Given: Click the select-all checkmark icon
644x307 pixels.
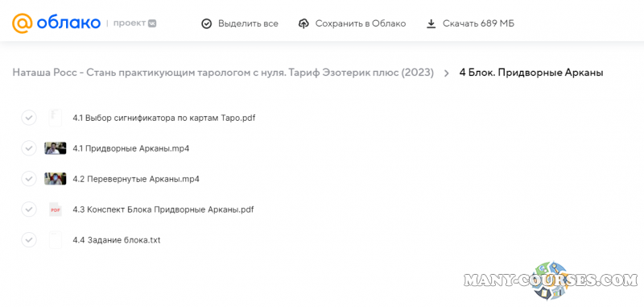Looking at the screenshot, I should (x=206, y=24).
